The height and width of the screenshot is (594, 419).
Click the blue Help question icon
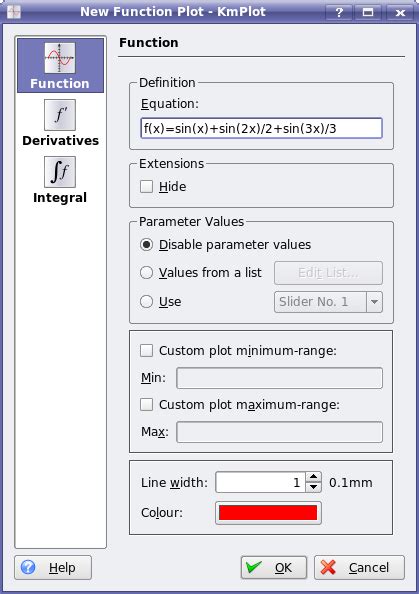coord(28,567)
